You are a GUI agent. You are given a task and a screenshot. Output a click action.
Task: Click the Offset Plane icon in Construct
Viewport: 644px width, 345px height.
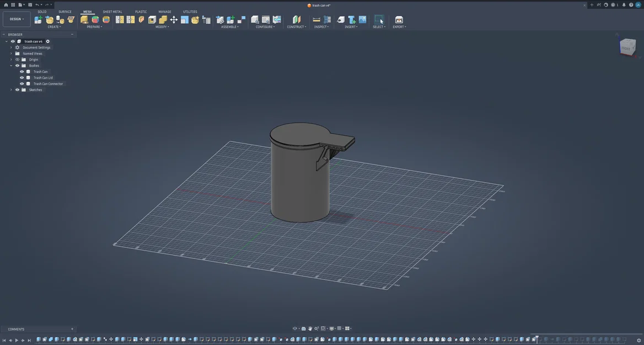(297, 20)
